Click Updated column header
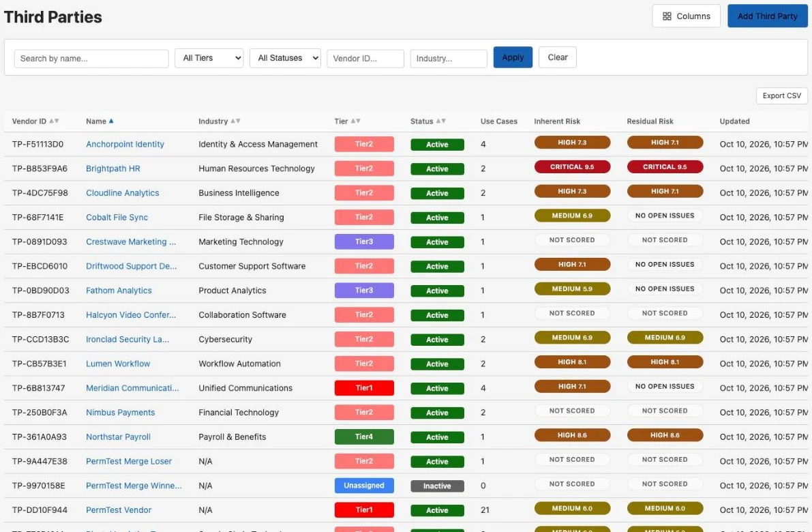 pos(734,121)
